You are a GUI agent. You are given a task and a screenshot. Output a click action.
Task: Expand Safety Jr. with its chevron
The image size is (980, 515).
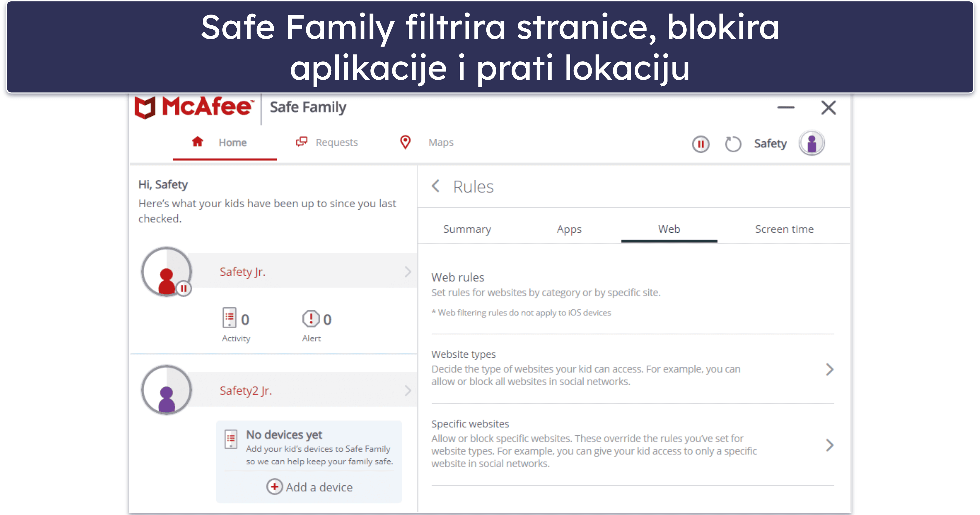(408, 271)
